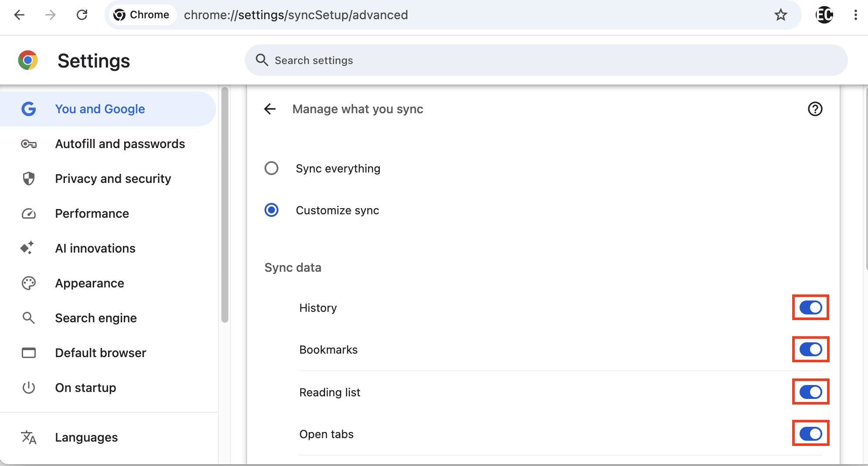
Task: Click the browser forward arrow
Action: tap(51, 15)
